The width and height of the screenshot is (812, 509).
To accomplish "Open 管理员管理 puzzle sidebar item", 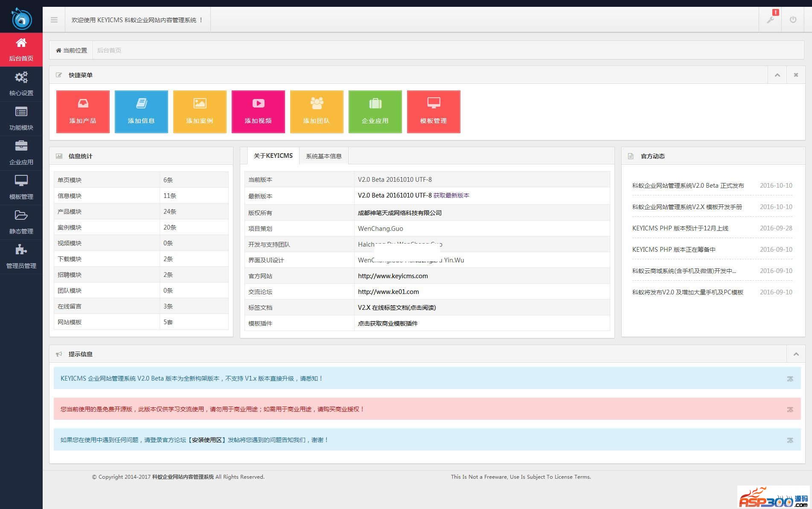I will pyautogui.click(x=21, y=256).
